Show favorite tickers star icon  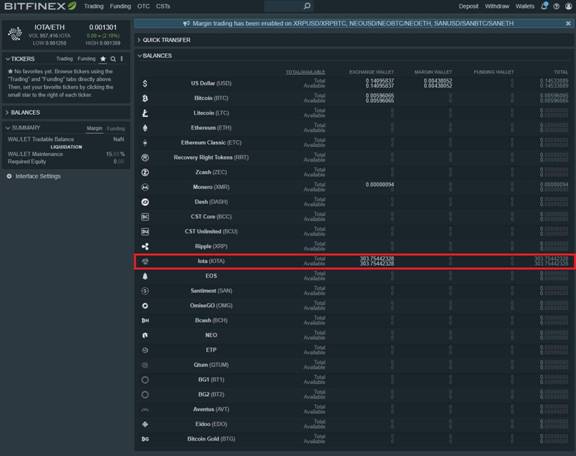[x=103, y=59]
